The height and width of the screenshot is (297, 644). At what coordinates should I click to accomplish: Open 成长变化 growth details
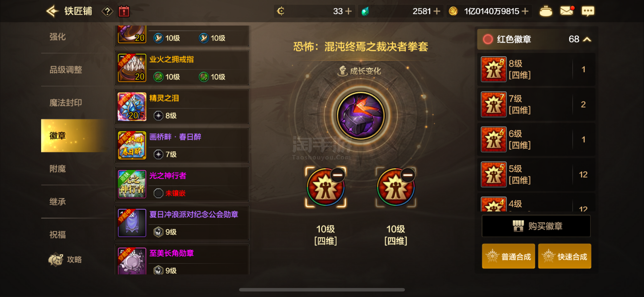(360, 71)
